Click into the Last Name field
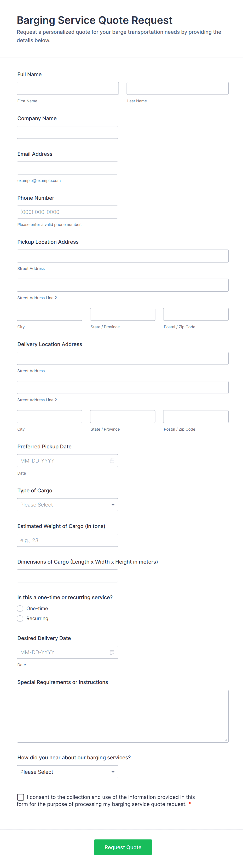 click(x=177, y=88)
